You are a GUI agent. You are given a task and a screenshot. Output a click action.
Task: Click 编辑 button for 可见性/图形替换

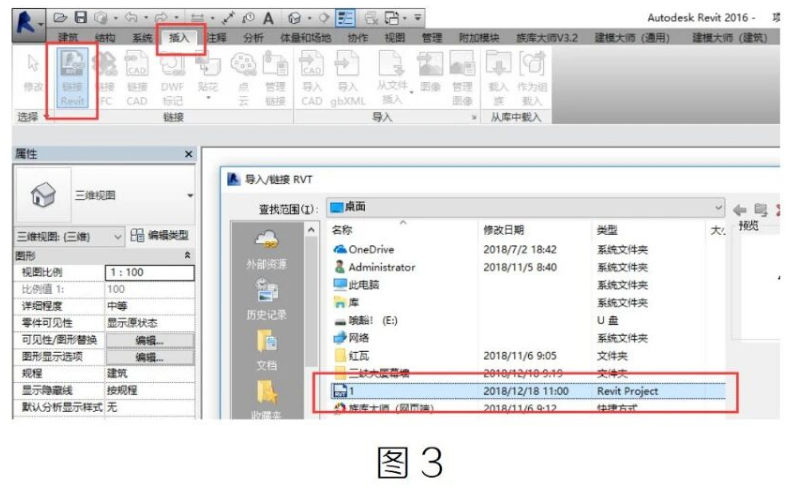pos(149,340)
